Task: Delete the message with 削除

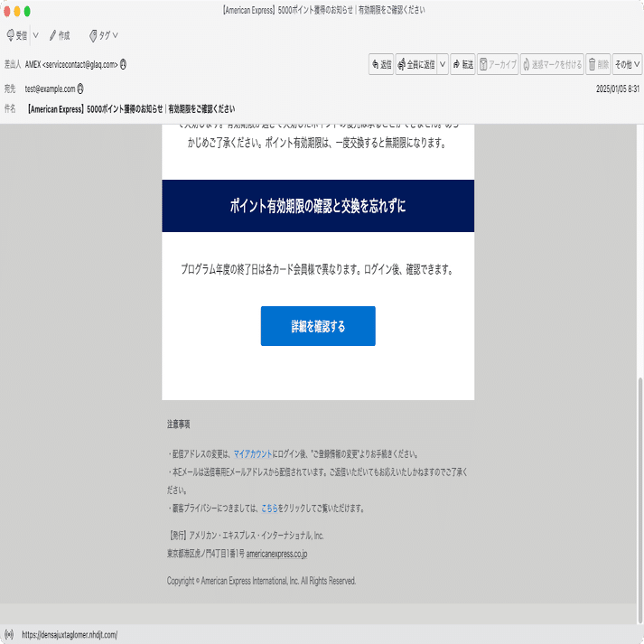Action: coord(598,64)
